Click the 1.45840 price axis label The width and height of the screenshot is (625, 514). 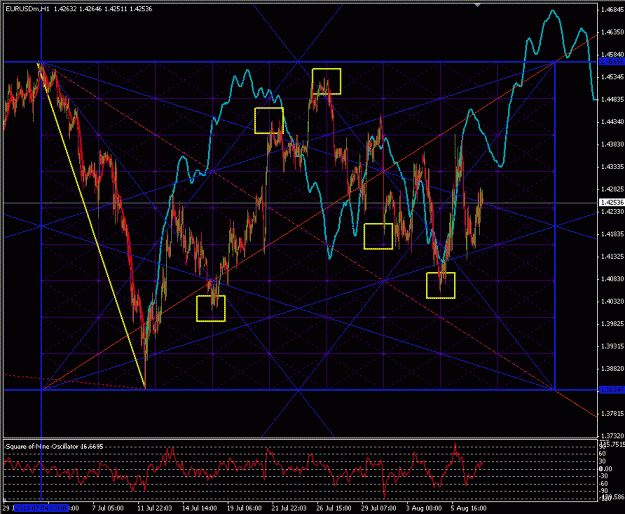tap(613, 54)
